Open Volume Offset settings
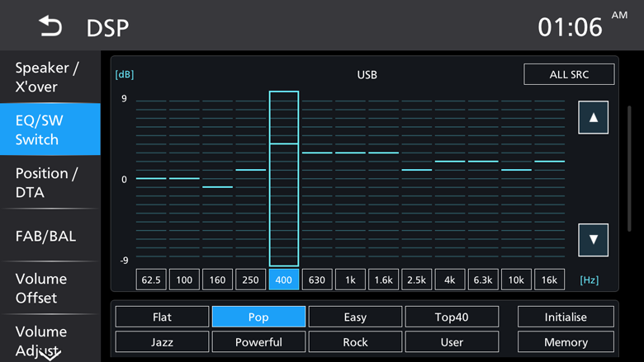Image resolution: width=644 pixels, height=362 pixels. pos(50,288)
